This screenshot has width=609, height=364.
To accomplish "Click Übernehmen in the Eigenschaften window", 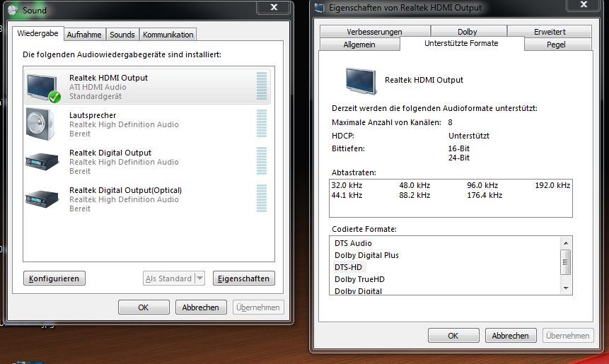I will pos(567,336).
